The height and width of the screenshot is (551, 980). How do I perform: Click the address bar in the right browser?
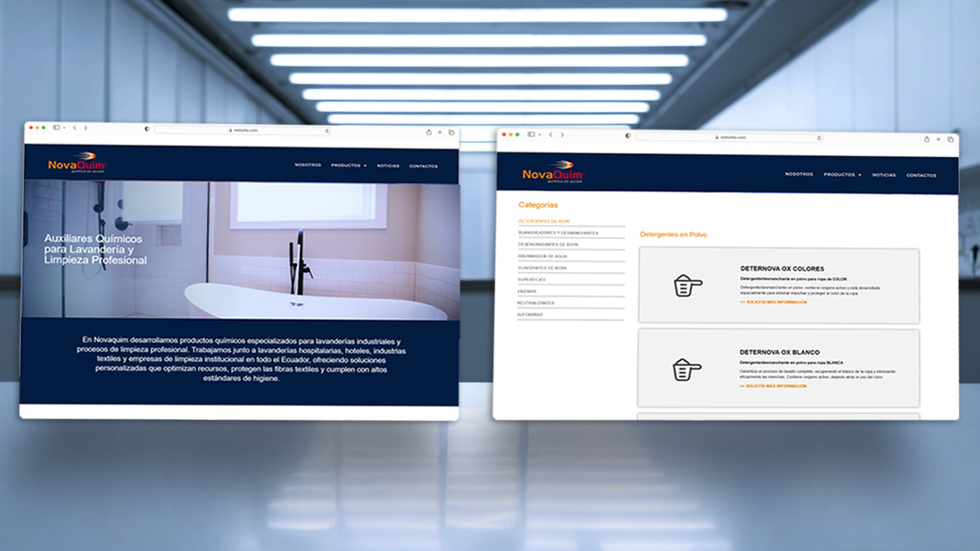pyautogui.click(x=729, y=137)
